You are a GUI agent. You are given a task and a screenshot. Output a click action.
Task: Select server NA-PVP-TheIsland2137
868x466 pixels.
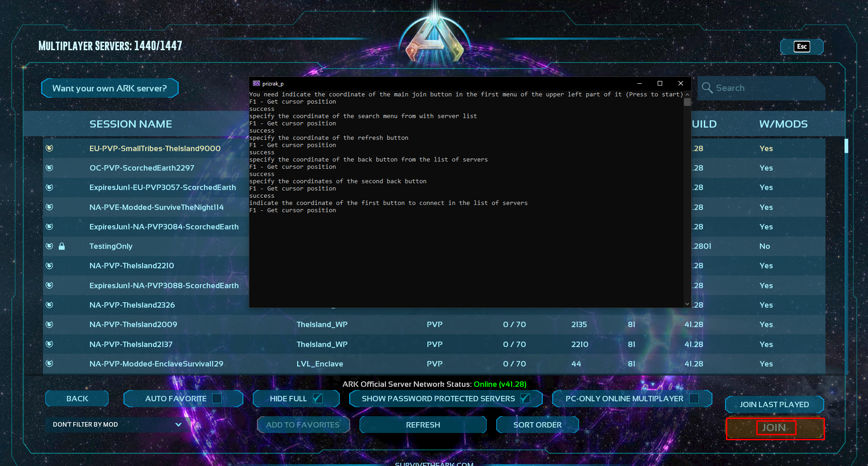click(x=131, y=344)
